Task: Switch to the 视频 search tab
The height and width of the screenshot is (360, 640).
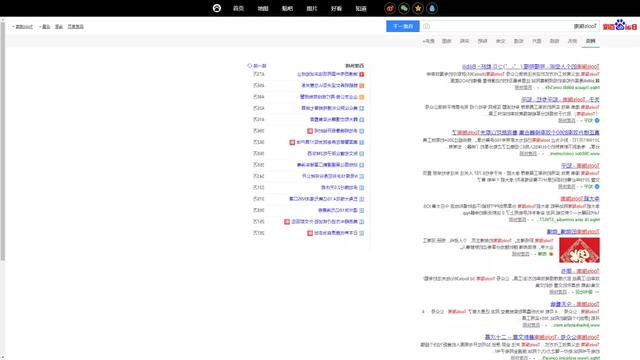Action: [x=554, y=41]
